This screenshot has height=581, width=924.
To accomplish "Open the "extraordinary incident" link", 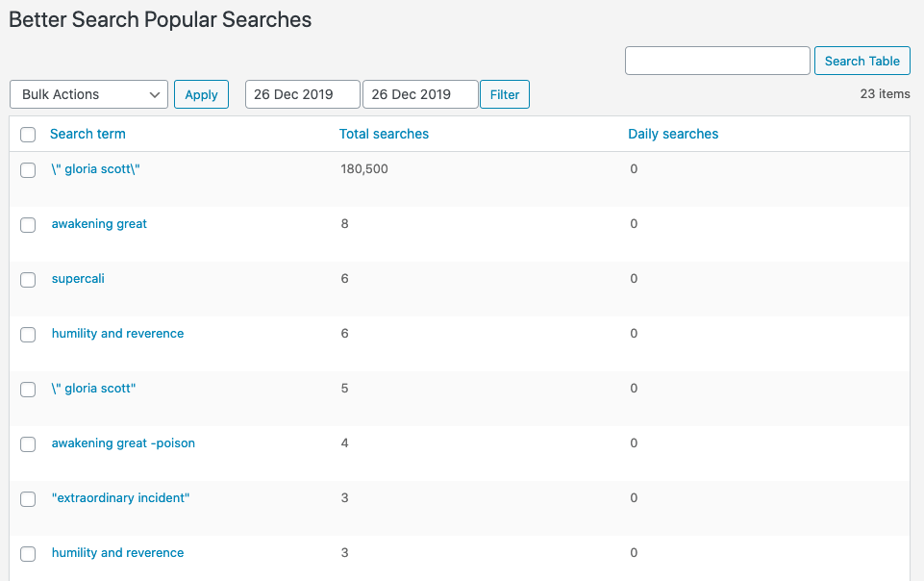I will click(x=120, y=498).
